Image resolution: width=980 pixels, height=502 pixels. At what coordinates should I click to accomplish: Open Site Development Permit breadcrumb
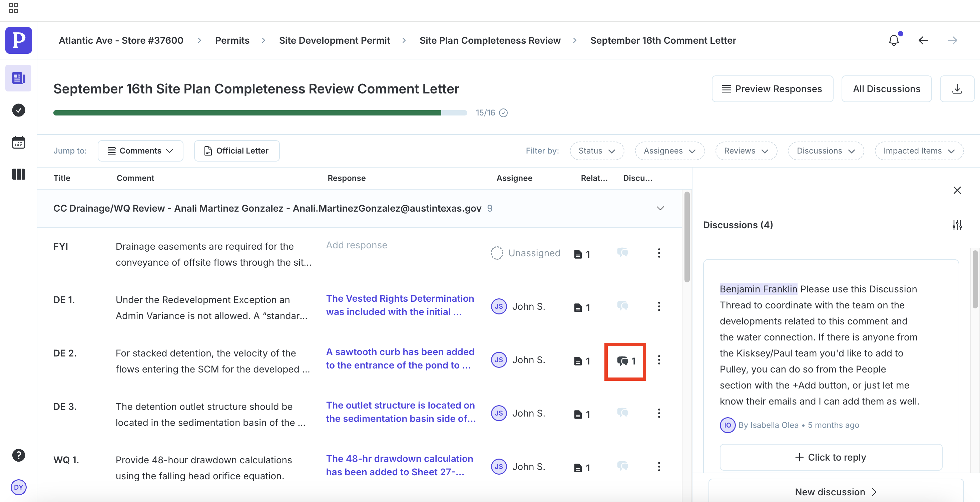pos(334,40)
